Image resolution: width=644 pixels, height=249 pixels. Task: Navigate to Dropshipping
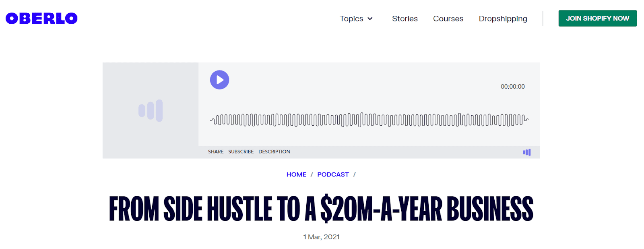pos(503,19)
